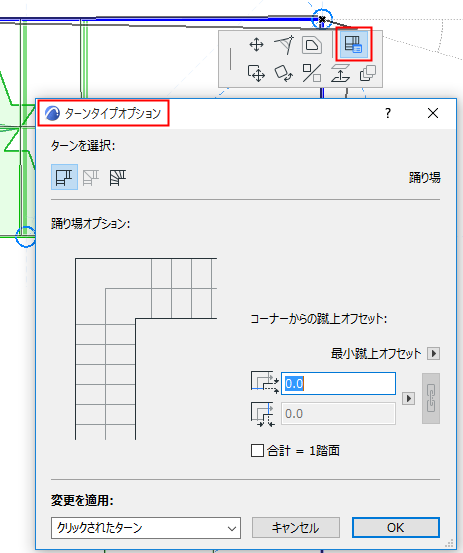Click the second disabled offset field
Screen dimensions: 463x553
(338, 413)
